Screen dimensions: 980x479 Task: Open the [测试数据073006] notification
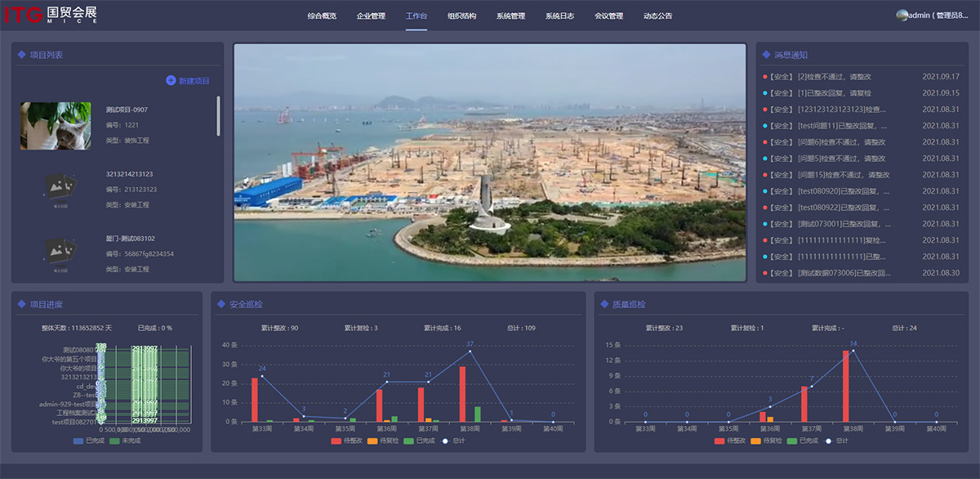tap(861, 273)
